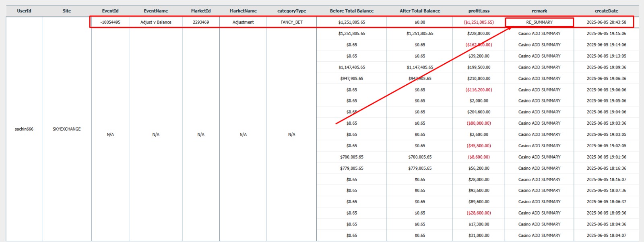Click the EventId column header
The image size is (644, 242).
pos(110,11)
